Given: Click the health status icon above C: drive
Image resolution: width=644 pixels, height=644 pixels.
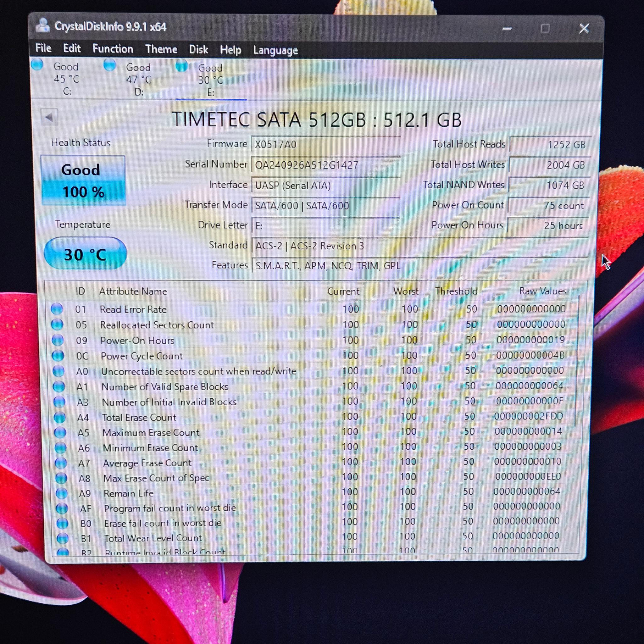Looking at the screenshot, I should 37,64.
